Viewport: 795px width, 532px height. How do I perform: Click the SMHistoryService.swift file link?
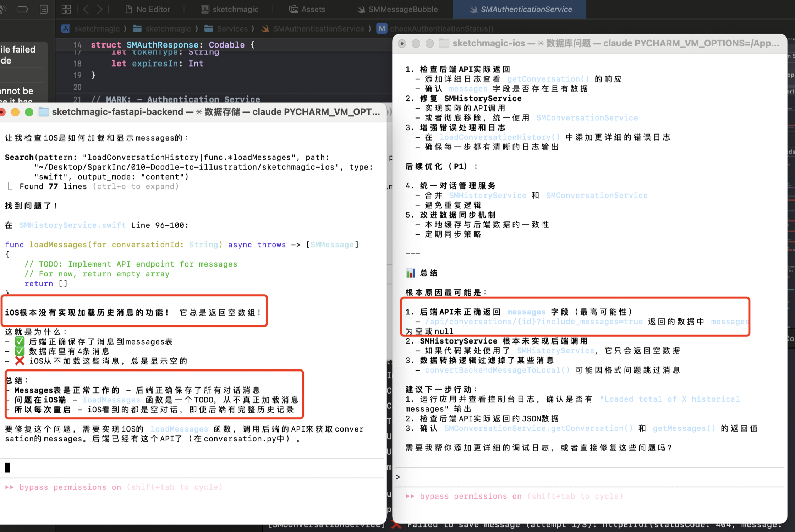[x=72, y=225]
